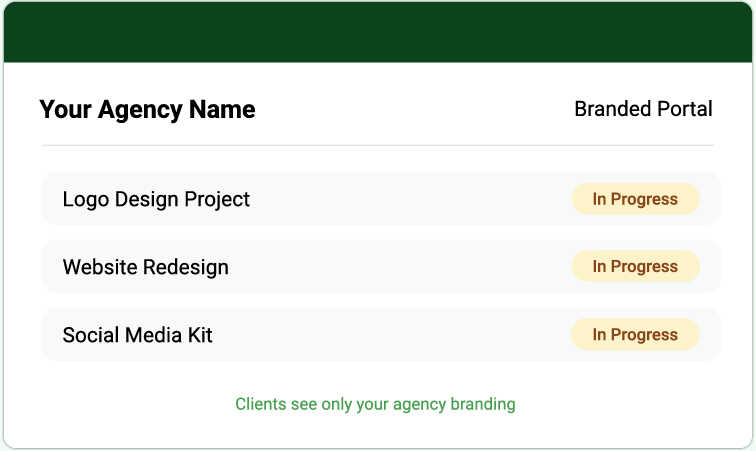Click the 'Clients see only your agency branding' note
Screen dimensions: 756x451
(375, 404)
